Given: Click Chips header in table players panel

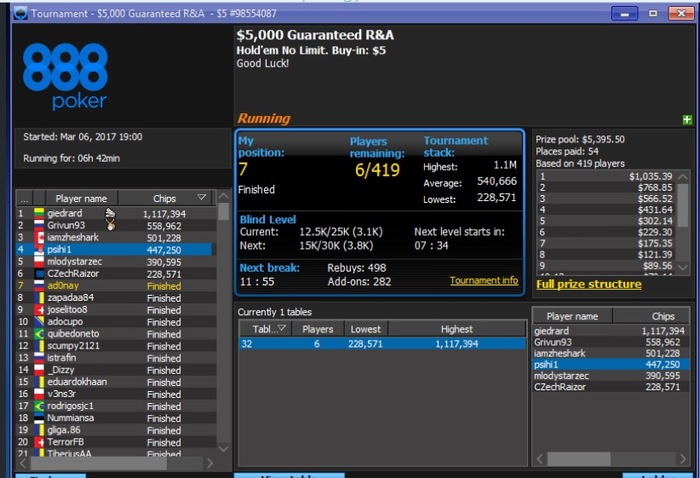Looking at the screenshot, I should [x=651, y=316].
